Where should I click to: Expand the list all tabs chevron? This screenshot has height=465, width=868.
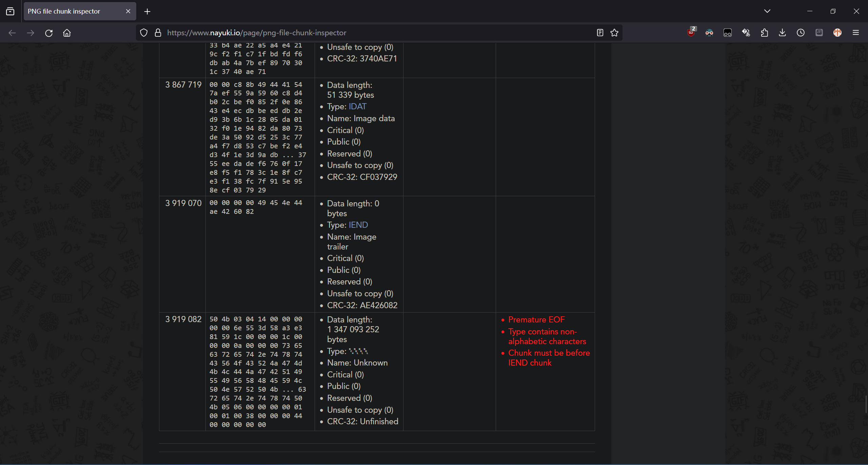pos(767,11)
